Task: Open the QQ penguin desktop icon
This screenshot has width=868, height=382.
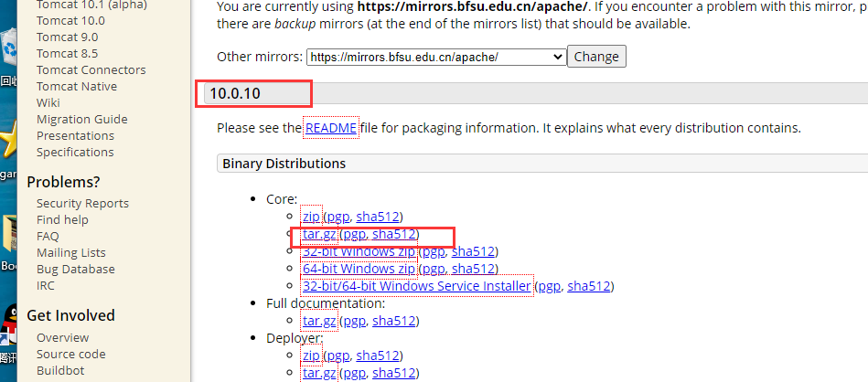Action: tap(7, 331)
